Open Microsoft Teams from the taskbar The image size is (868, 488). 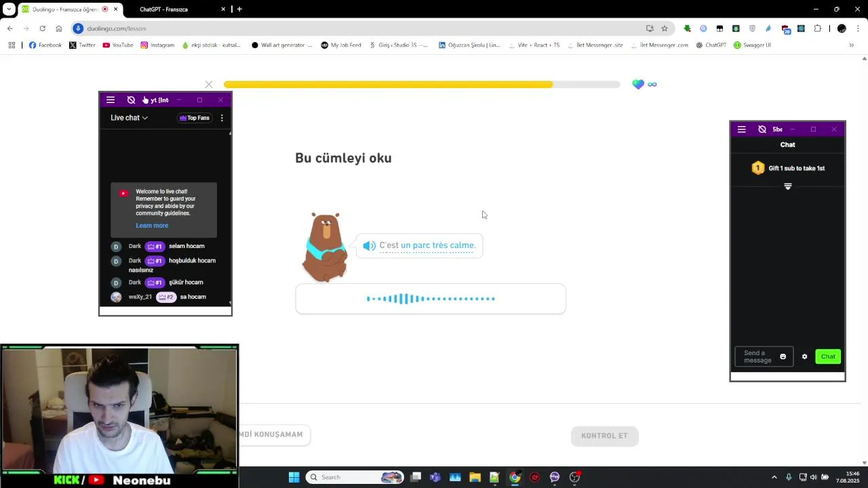(x=435, y=477)
